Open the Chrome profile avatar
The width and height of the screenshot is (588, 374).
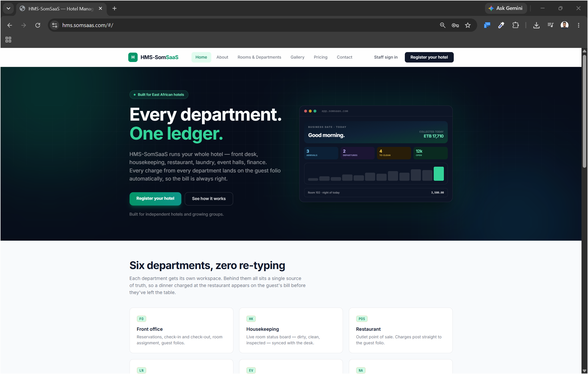click(x=564, y=25)
